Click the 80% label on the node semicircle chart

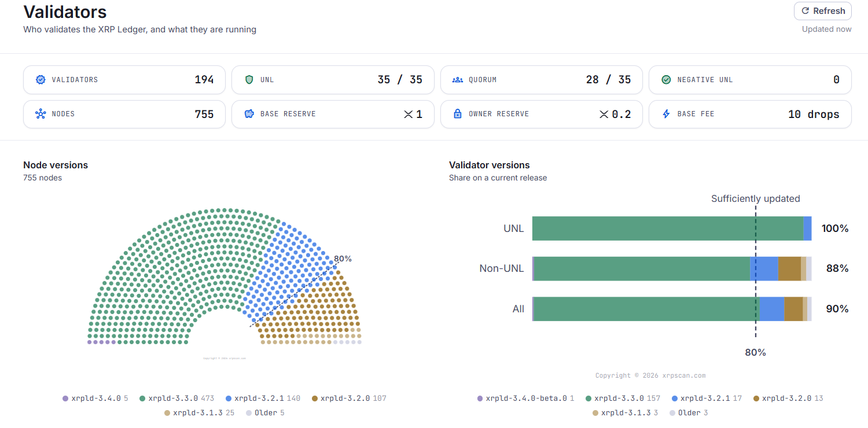343,259
